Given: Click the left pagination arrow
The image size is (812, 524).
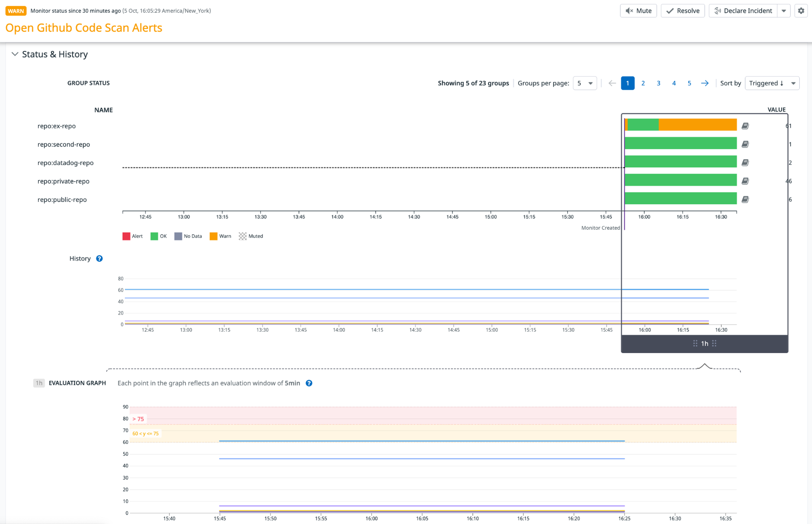Looking at the screenshot, I should 612,83.
